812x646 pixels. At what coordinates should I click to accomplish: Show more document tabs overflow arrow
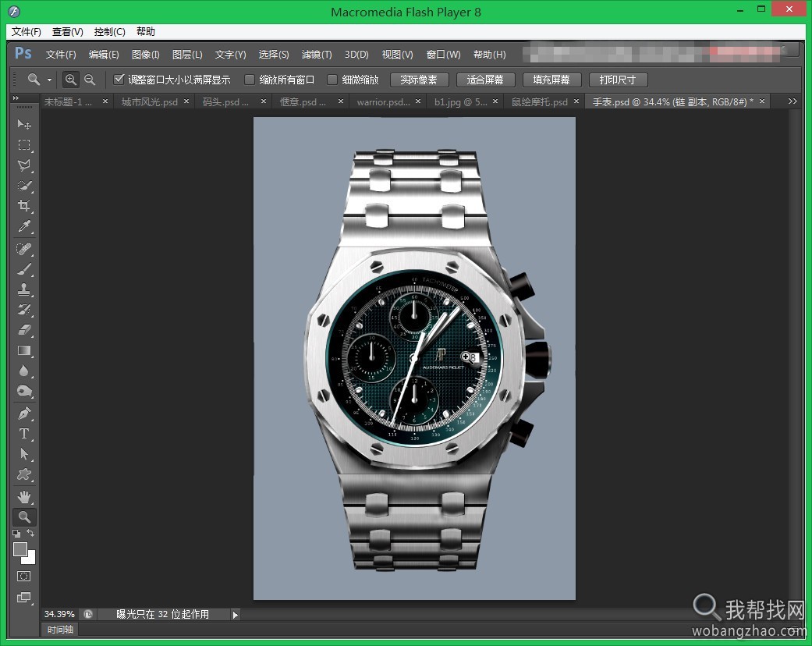(x=792, y=101)
